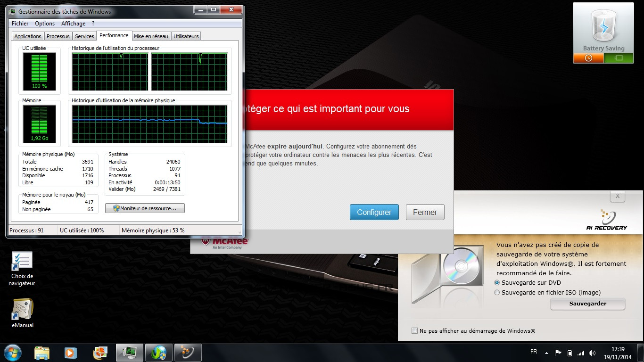Check Ne pas afficher au démarrage box
The width and height of the screenshot is (644, 362).
414,331
